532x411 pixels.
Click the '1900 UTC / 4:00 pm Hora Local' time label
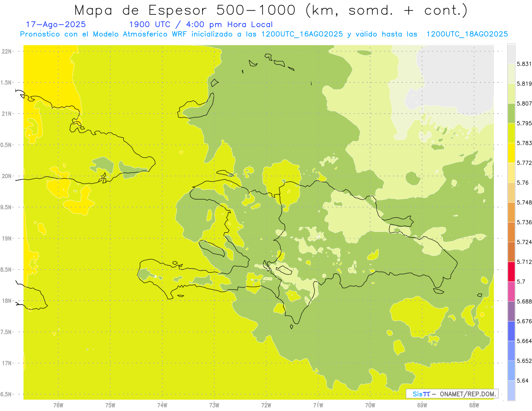pyautogui.click(x=200, y=25)
